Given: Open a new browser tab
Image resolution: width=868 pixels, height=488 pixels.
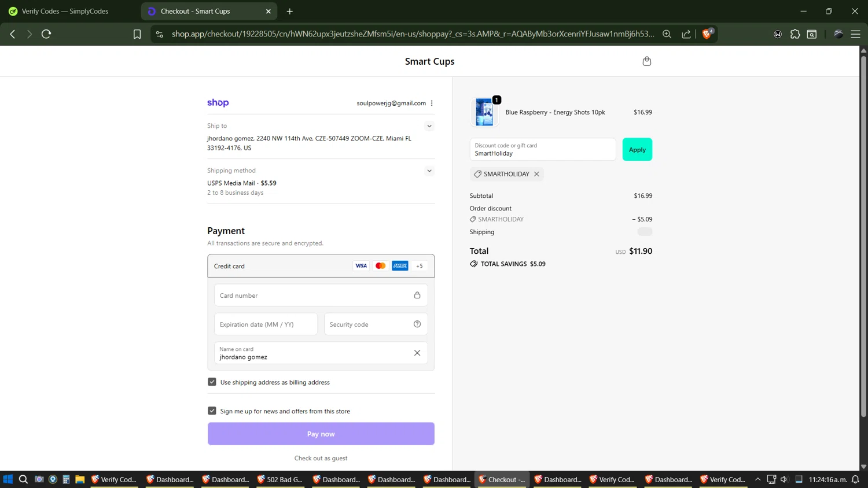Looking at the screenshot, I should 290,11.
